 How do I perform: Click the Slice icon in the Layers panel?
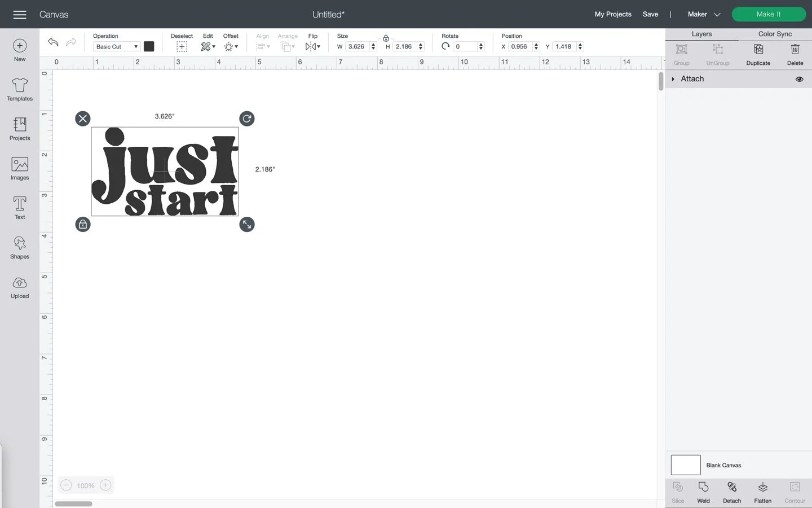tap(677, 491)
